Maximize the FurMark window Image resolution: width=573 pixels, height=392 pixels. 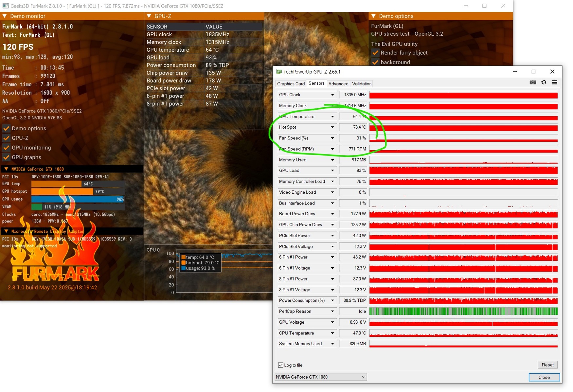[484, 6]
